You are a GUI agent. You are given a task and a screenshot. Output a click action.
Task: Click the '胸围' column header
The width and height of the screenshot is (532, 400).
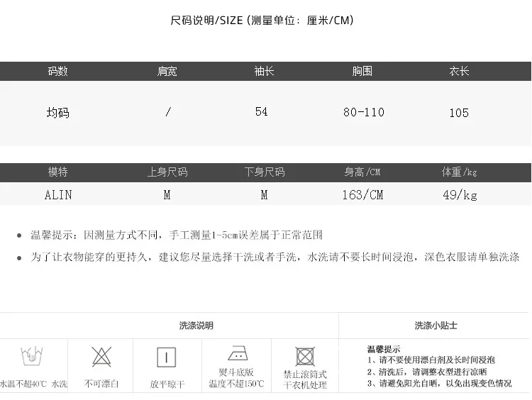(362, 71)
